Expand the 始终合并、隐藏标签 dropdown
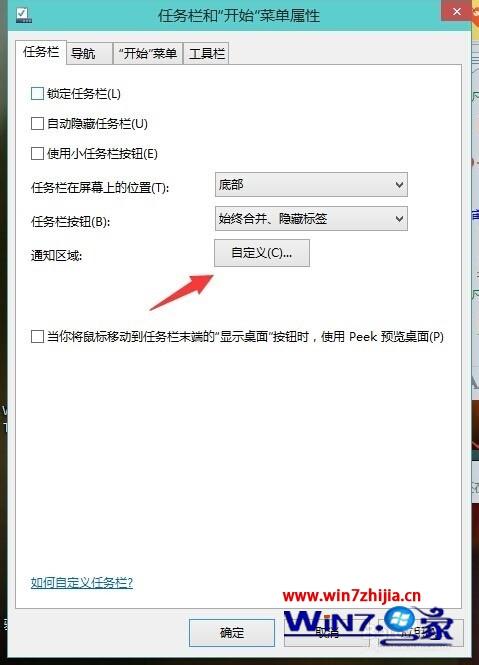Screen dimensions: 479x665 pos(311,218)
